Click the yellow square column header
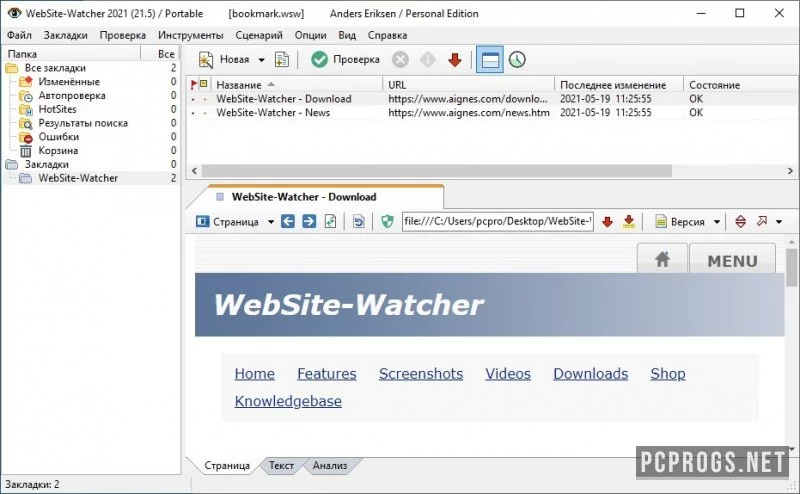The height and width of the screenshot is (494, 800). [204, 84]
